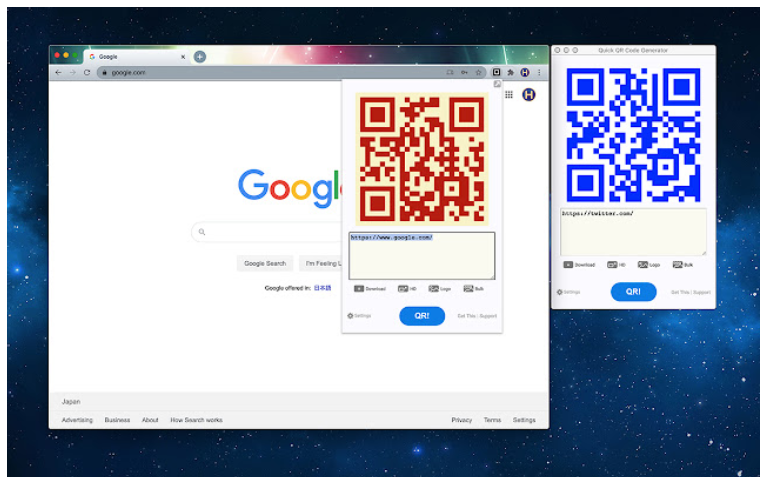Image resolution: width=766 pixels, height=485 pixels.
Task: Click Get This in Quick QR Code Generator window
Action: coord(680,292)
